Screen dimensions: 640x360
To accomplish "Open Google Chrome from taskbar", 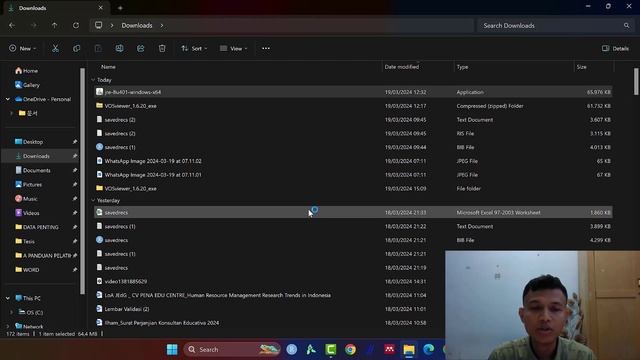I will pos(350,349).
